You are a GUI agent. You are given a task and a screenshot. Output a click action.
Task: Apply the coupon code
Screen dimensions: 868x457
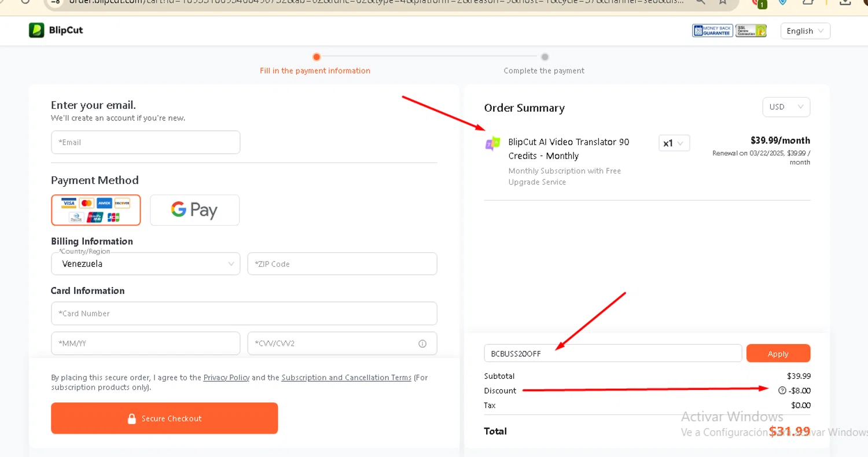coord(778,353)
